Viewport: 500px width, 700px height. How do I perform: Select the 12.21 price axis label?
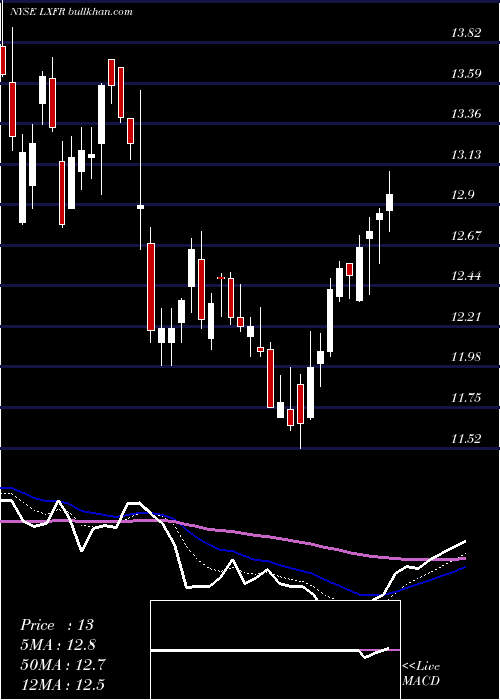[466, 317]
